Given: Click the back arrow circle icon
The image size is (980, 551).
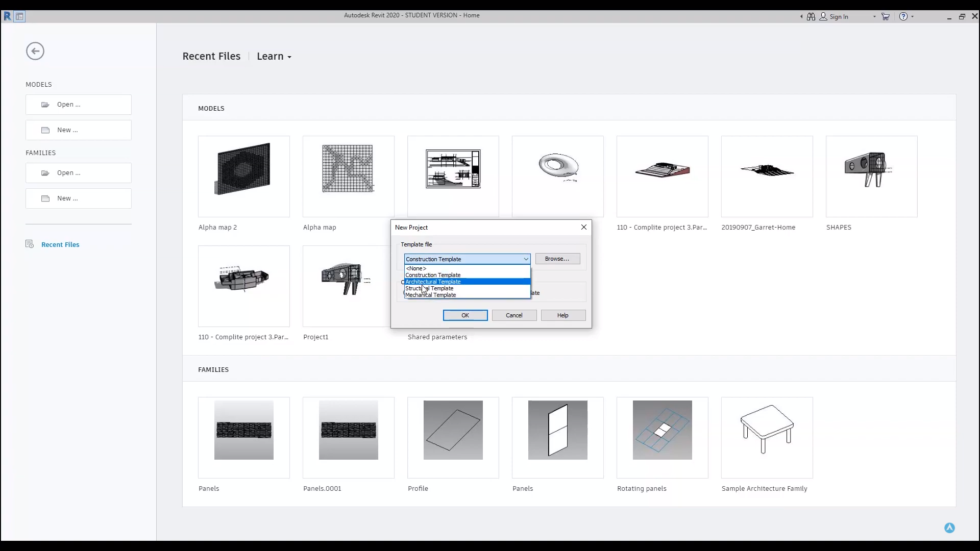Looking at the screenshot, I should pyautogui.click(x=35, y=51).
